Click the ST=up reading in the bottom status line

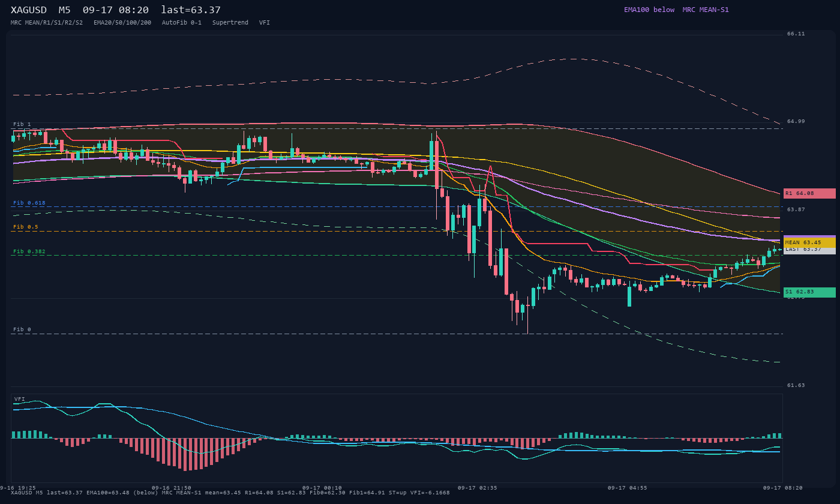[x=398, y=493]
